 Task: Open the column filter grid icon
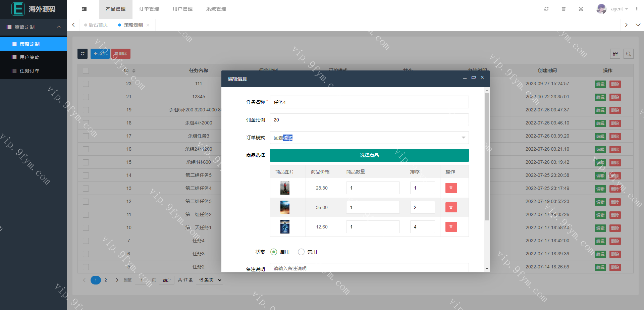(615, 54)
